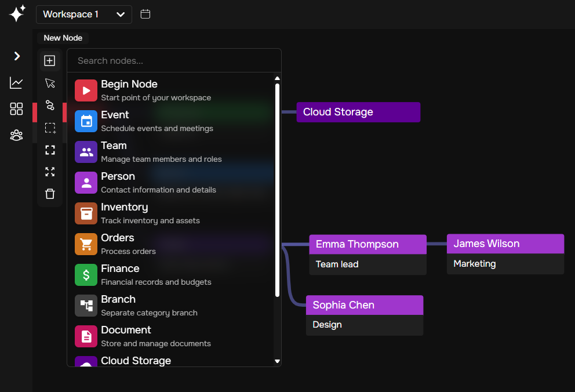
Task: Open the dashboard grid sidebar icon
Action: (x=16, y=109)
